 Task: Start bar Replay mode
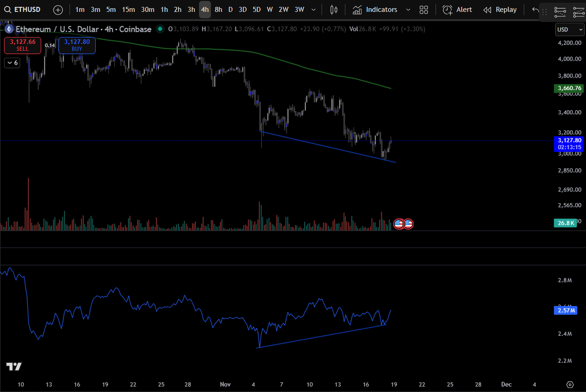[500, 10]
